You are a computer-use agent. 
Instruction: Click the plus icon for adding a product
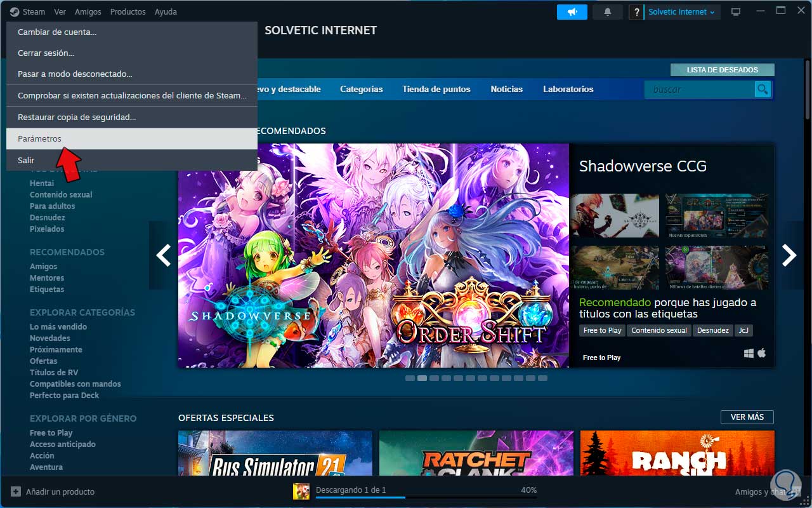[16, 491]
